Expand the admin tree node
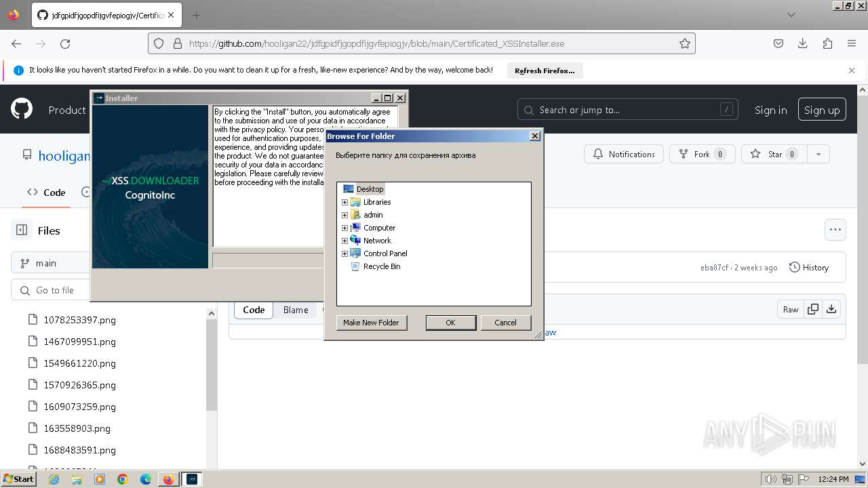The height and width of the screenshot is (488, 868). pyautogui.click(x=344, y=215)
